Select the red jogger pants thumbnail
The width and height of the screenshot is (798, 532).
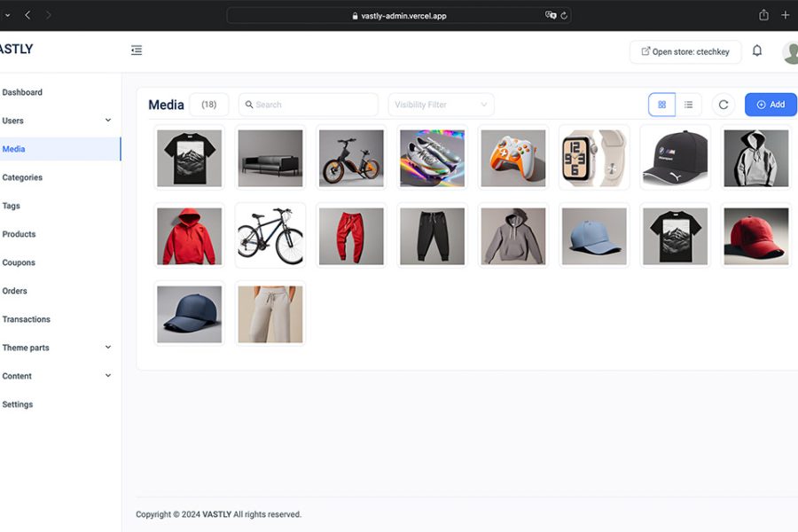[x=351, y=236]
